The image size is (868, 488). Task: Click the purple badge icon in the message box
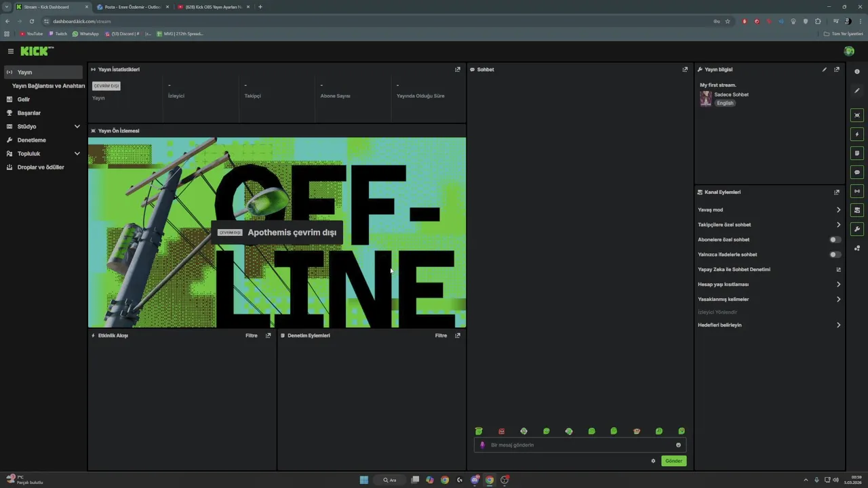click(x=483, y=445)
